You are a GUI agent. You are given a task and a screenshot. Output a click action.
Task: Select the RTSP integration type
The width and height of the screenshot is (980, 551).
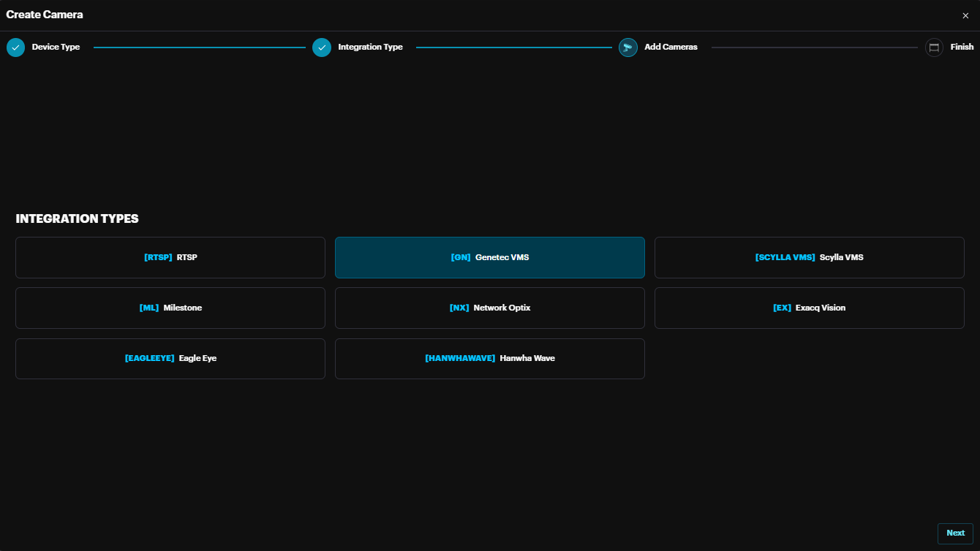click(x=170, y=257)
